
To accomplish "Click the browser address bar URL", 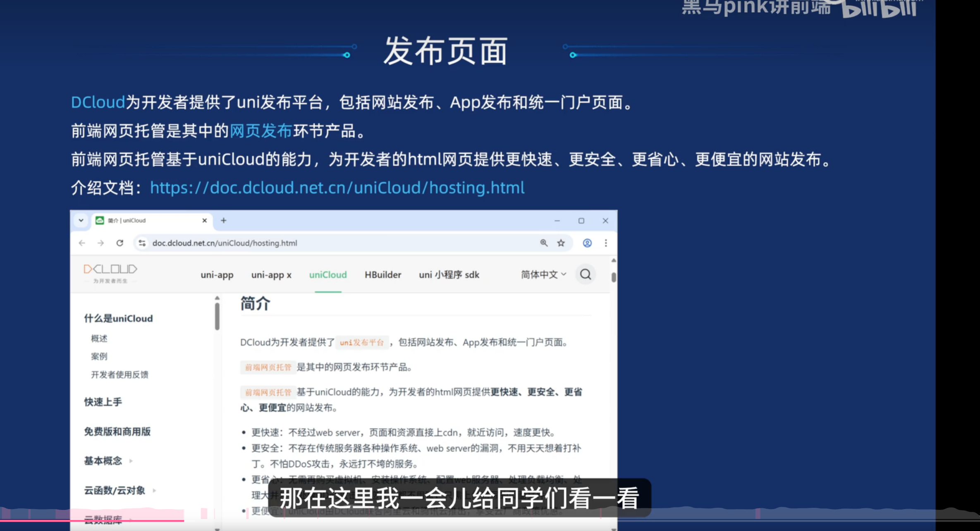I will 225,243.
